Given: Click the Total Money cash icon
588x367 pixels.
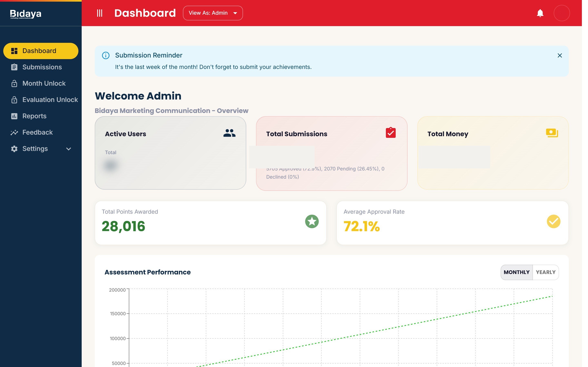Looking at the screenshot, I should (552, 133).
